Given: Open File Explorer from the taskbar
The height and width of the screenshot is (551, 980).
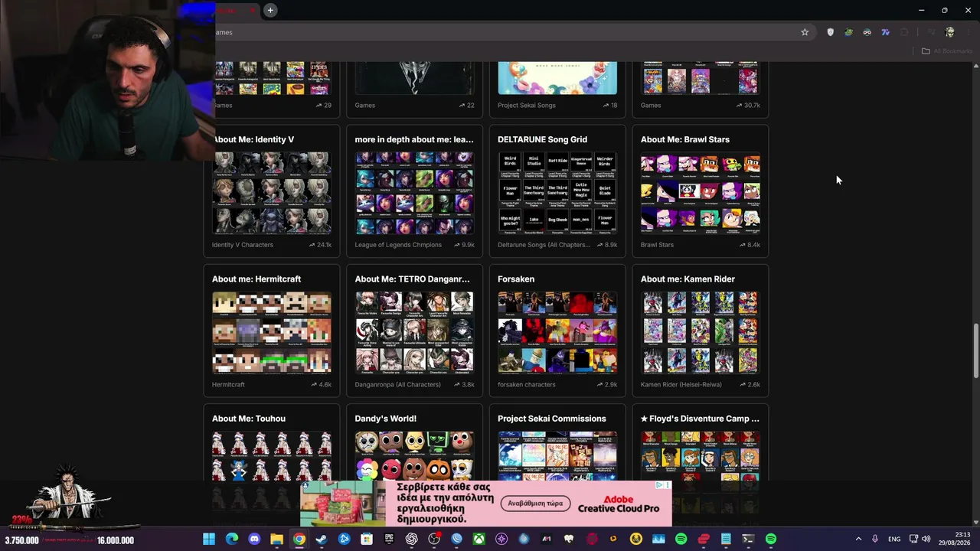Looking at the screenshot, I should (276, 540).
